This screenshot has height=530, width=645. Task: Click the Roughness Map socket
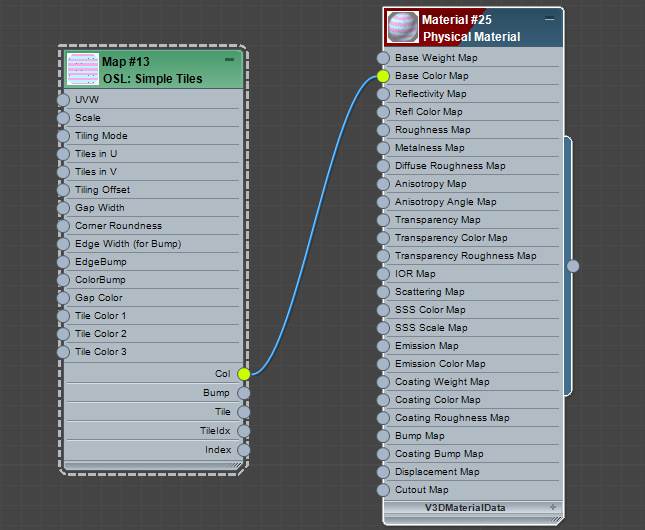click(x=383, y=130)
